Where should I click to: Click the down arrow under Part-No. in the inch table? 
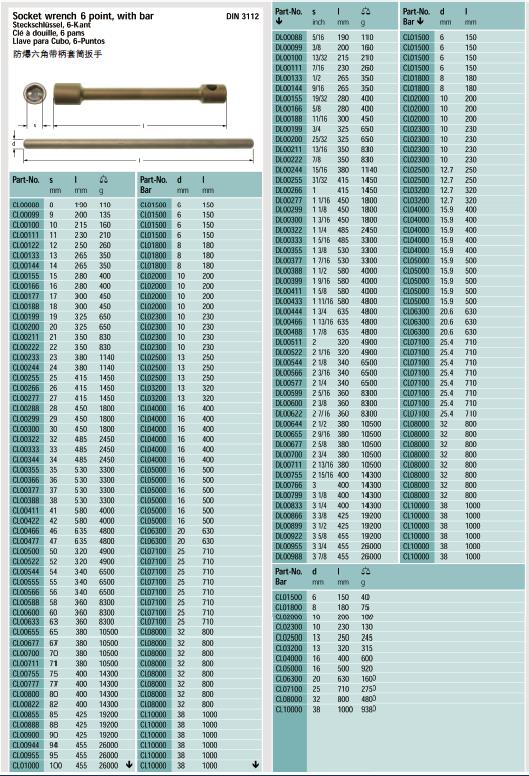[279, 21]
